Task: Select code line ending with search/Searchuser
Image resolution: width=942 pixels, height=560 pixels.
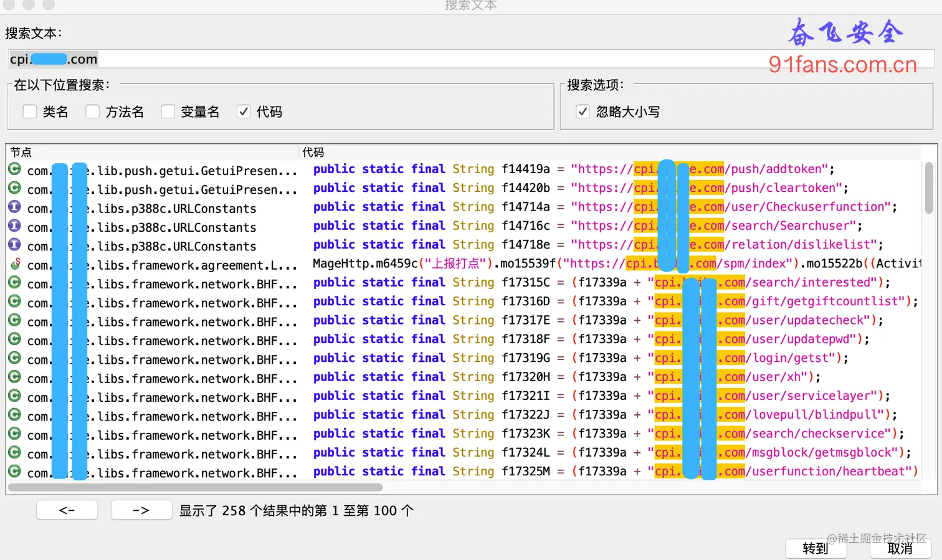Action: 588,225
